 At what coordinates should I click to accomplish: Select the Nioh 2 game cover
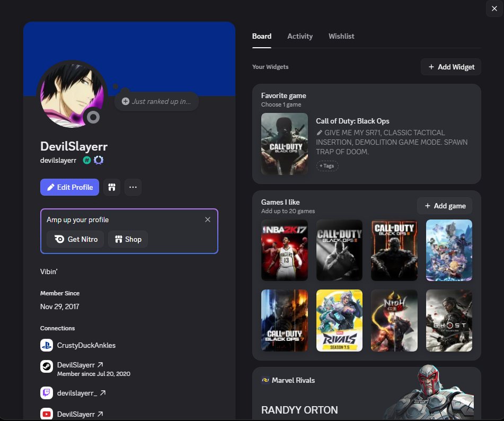point(394,320)
